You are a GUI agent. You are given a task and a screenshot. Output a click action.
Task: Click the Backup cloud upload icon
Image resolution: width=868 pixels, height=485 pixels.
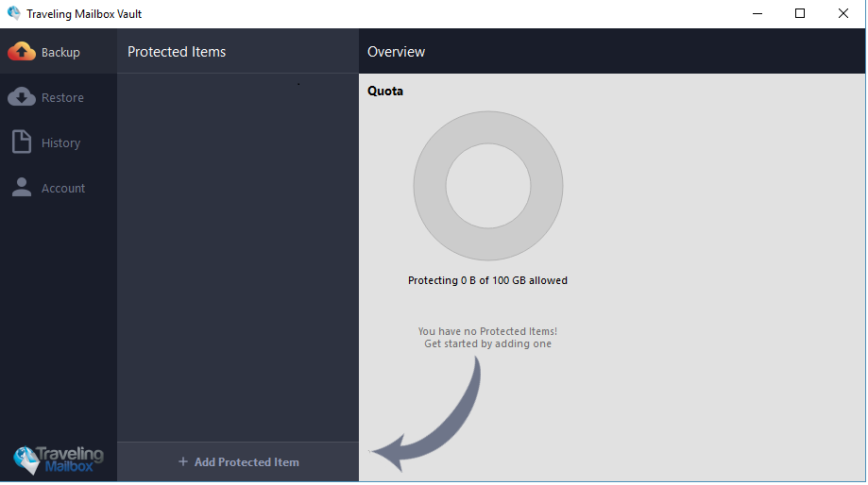pos(22,52)
